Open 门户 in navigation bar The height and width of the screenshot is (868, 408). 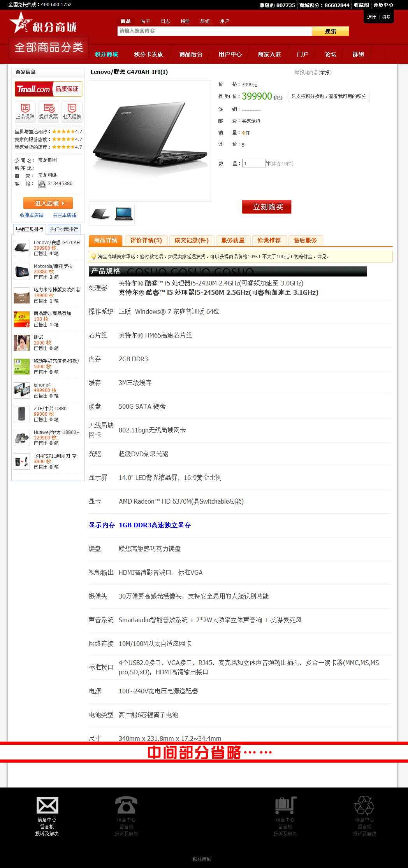coord(302,54)
